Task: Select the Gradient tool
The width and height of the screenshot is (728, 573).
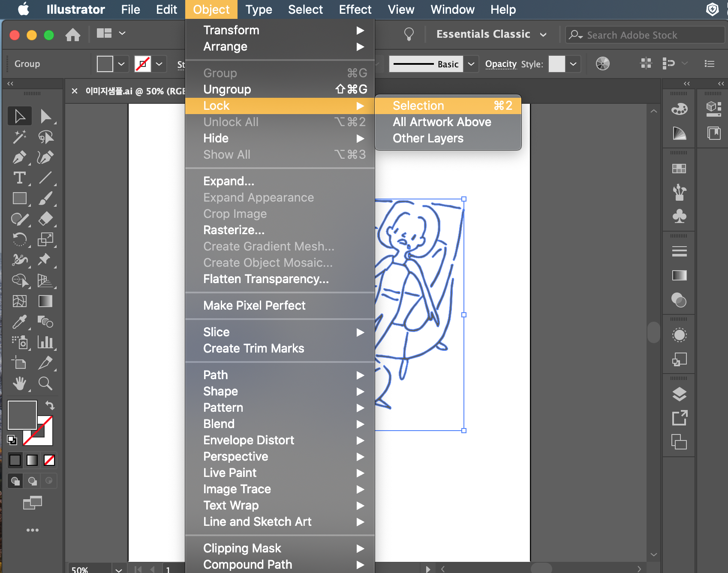Action: 45,301
